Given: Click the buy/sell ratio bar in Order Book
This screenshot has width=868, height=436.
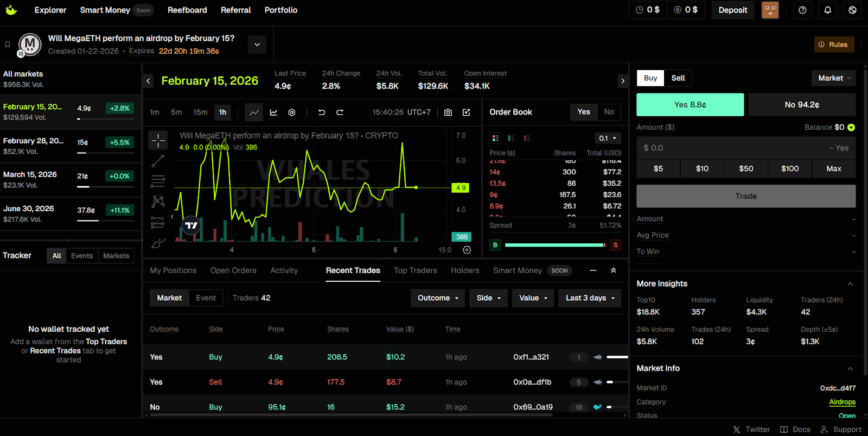Looking at the screenshot, I should point(555,245).
